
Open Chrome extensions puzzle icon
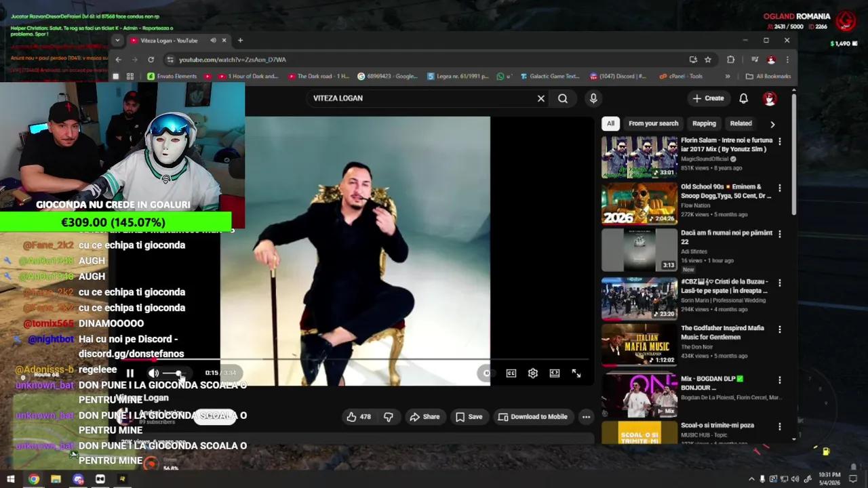730,60
